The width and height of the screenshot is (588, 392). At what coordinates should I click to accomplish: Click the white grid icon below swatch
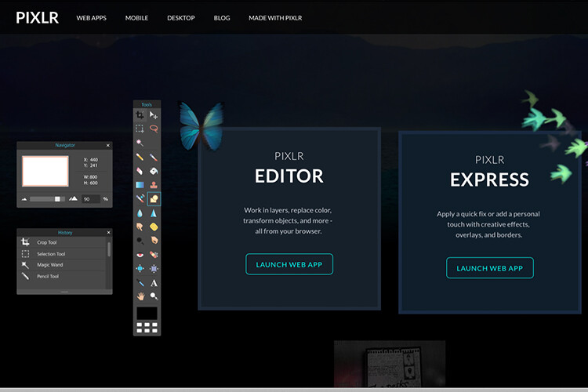(147, 328)
